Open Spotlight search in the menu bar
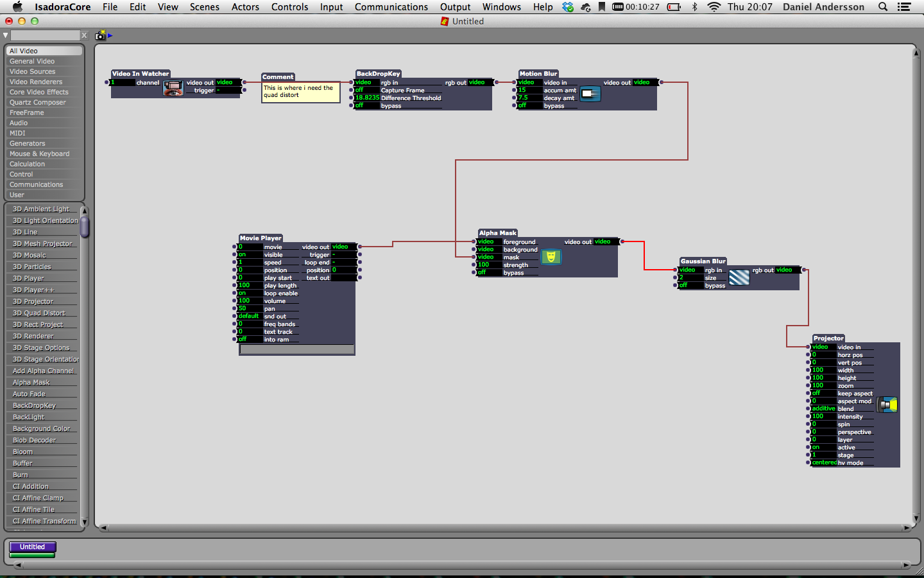 coord(883,7)
